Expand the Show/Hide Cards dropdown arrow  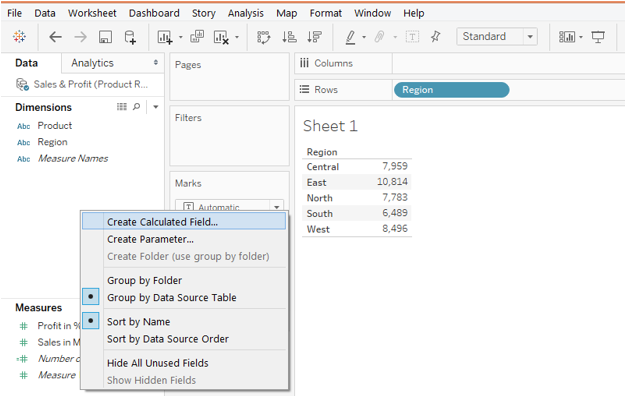pos(581,37)
